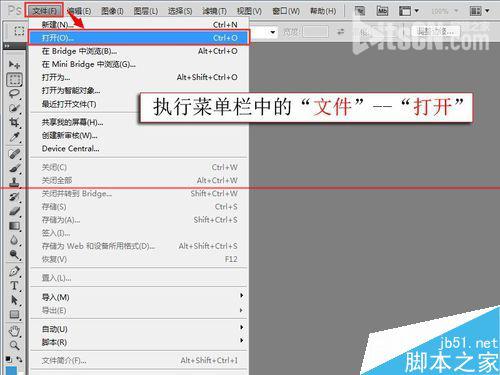Select the Clone Stamp tool
The image size is (500, 375).
14,182
